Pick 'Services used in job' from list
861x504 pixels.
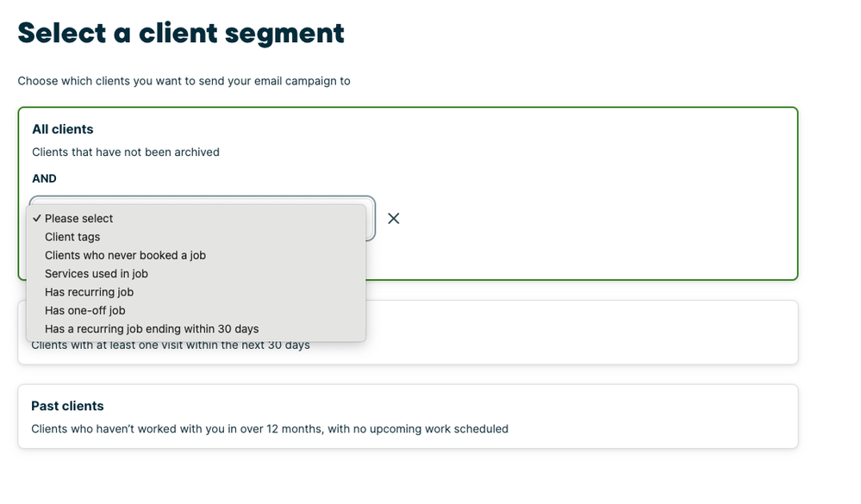(97, 274)
